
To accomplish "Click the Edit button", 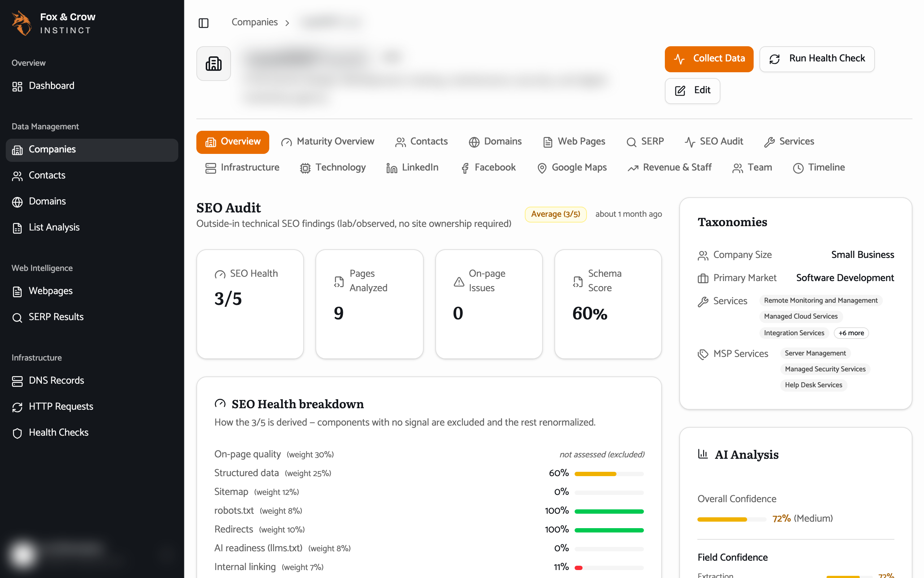I will click(x=692, y=91).
